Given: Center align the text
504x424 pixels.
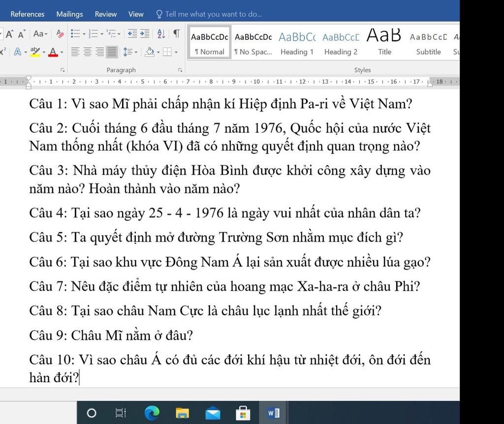Looking at the screenshot, I should (88, 52).
